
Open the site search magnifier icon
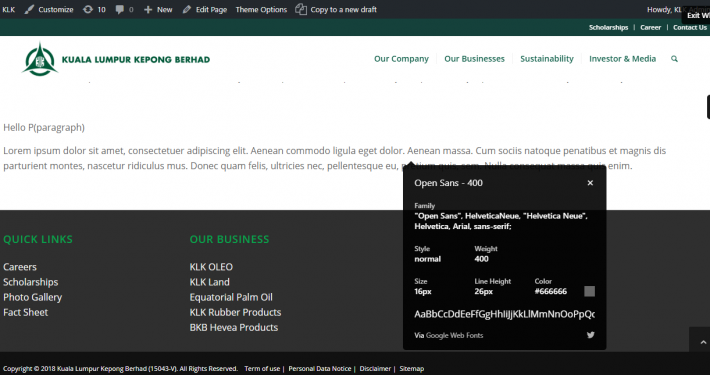(674, 59)
